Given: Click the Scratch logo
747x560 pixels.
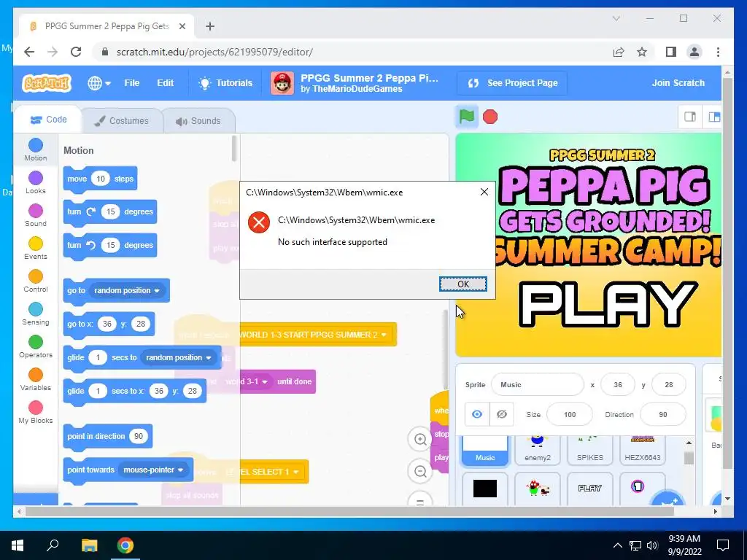Looking at the screenshot, I should click(x=47, y=83).
